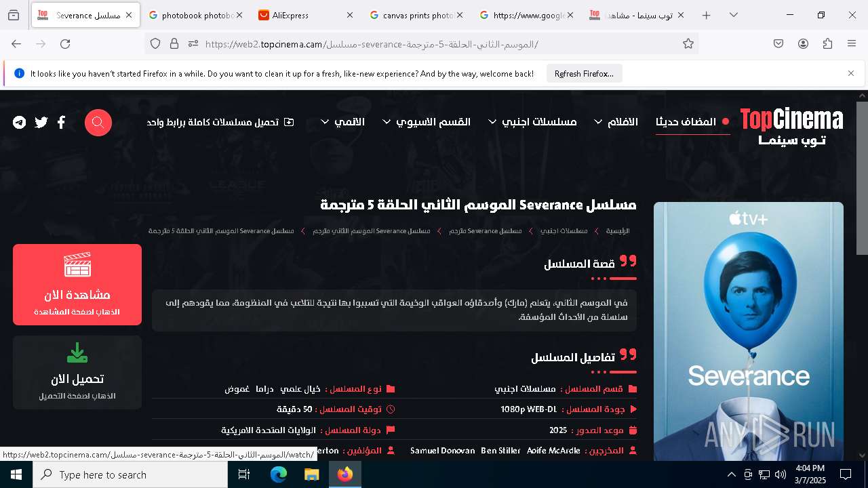This screenshot has width=868, height=488.
Task: Click director Samuel Donovan link
Action: [x=442, y=451]
